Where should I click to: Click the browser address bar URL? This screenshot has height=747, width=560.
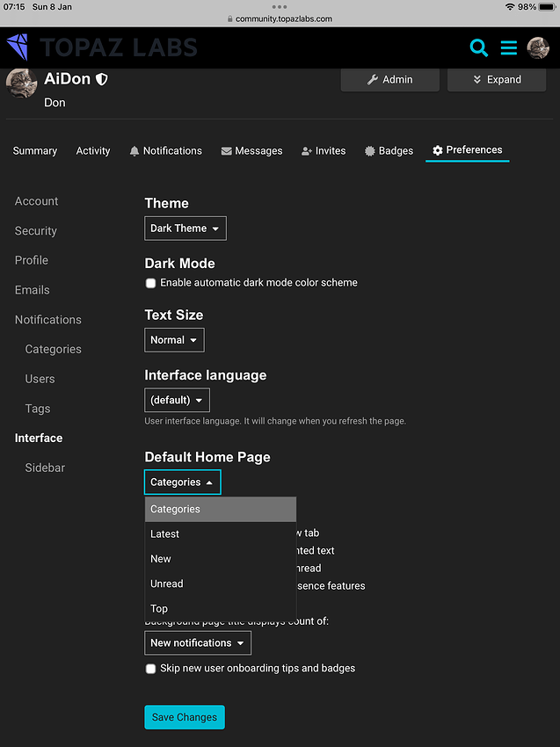(x=280, y=18)
